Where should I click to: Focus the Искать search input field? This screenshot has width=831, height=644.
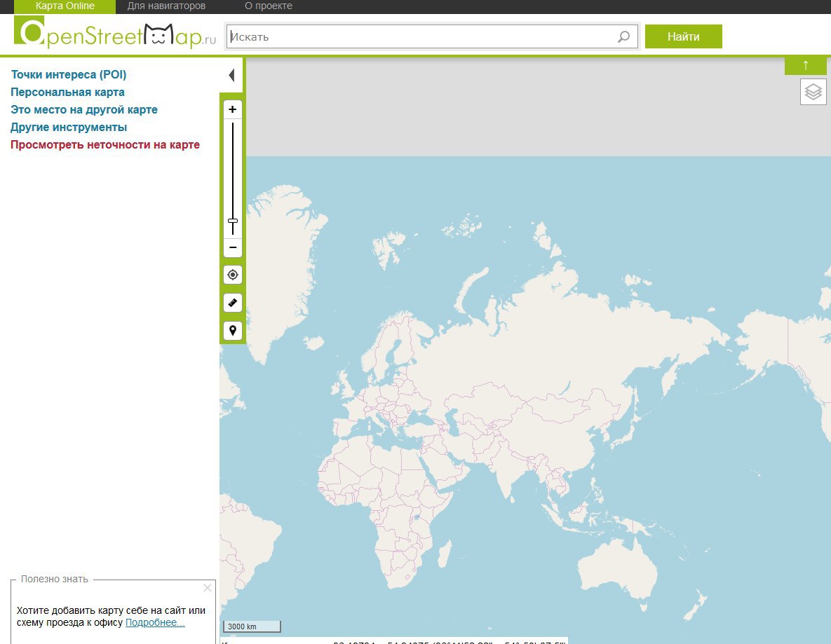point(421,37)
